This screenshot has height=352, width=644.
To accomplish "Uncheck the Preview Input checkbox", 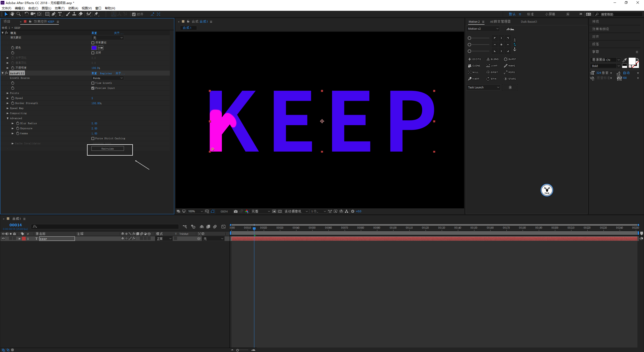I will click(x=93, y=88).
